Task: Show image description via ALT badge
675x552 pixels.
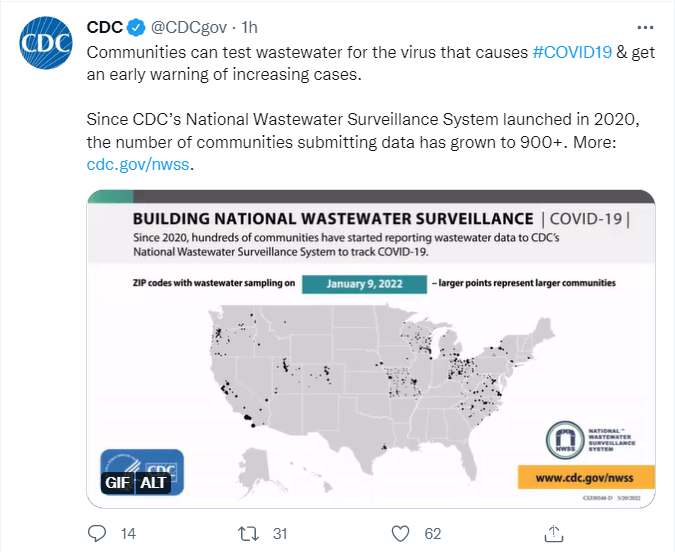Action: coord(153,482)
